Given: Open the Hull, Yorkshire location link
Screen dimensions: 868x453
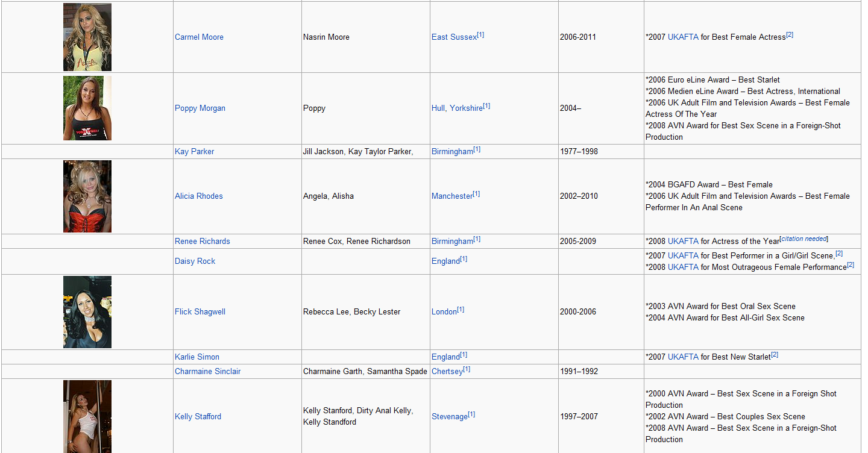Looking at the screenshot, I should (x=457, y=108).
